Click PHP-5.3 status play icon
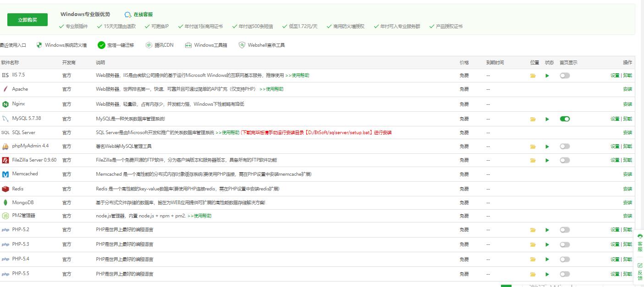The height and width of the screenshot is (287, 644). [x=547, y=245]
